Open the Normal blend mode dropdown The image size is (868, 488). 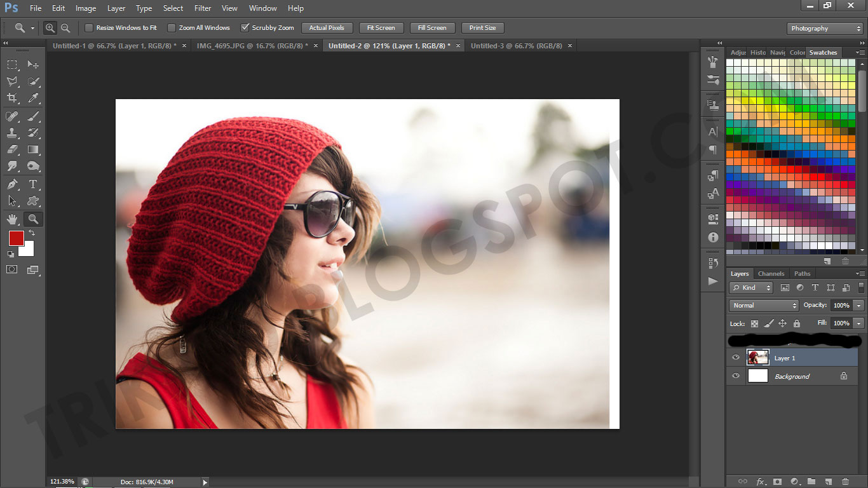coord(764,306)
